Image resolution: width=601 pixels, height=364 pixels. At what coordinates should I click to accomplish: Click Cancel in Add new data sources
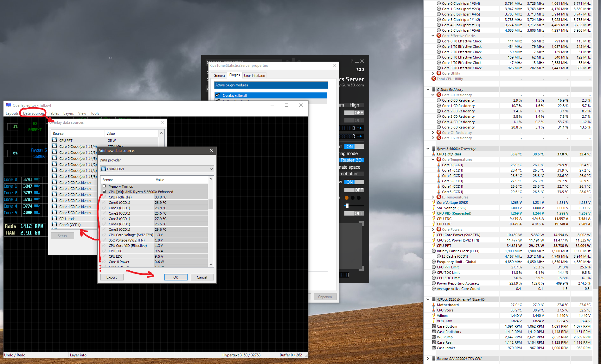(202, 277)
